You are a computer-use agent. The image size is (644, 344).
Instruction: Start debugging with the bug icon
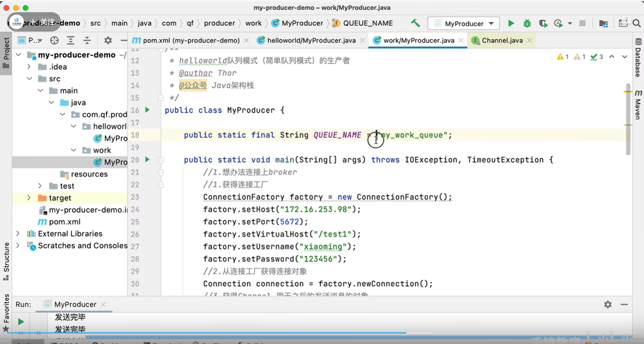coord(527,23)
